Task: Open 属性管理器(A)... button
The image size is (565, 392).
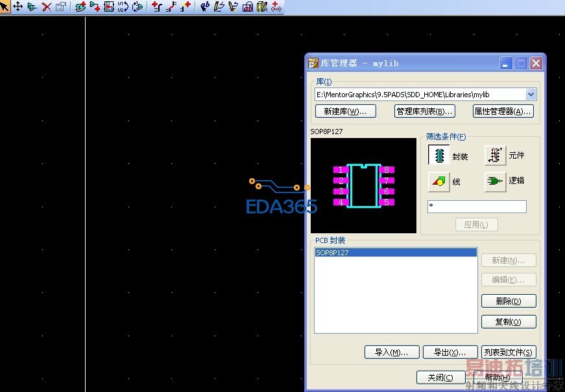Action: point(503,111)
